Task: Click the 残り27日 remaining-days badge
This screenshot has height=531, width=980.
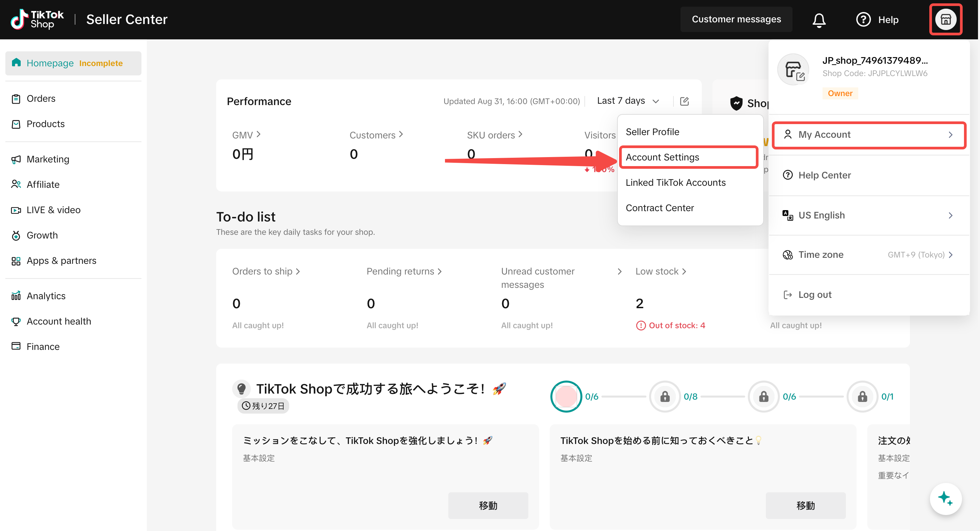Action: click(263, 406)
